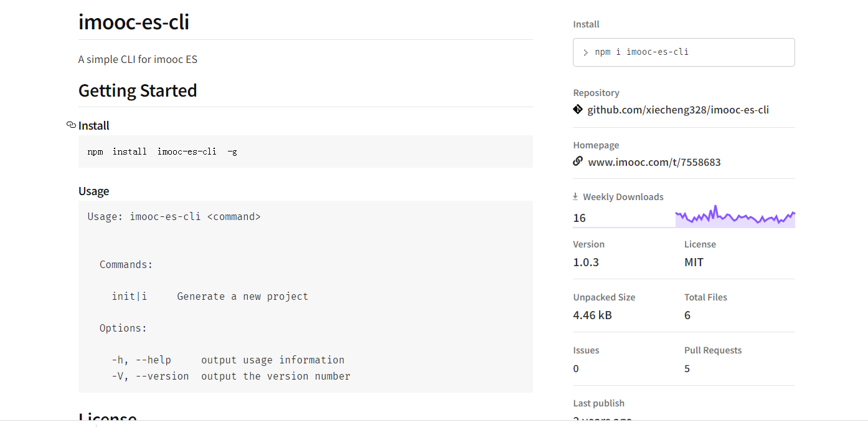
Task: Click the download arrow beside Weekly Downloads
Action: coord(575,196)
